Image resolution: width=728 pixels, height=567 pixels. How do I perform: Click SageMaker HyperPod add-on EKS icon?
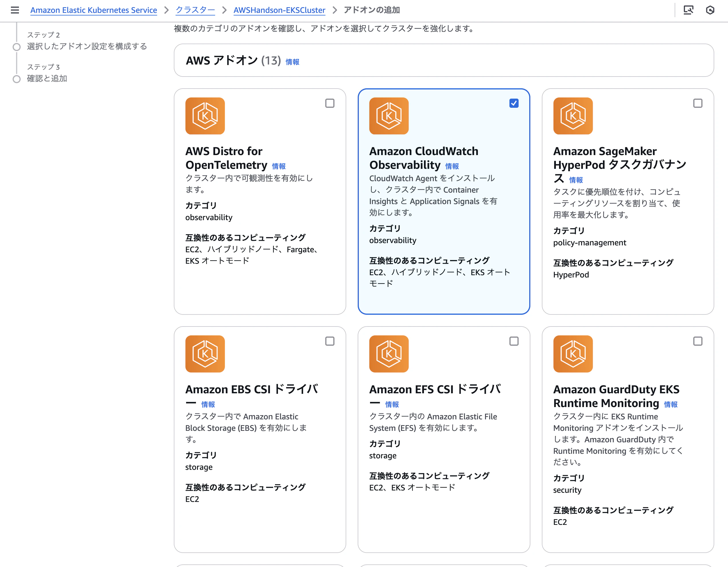(573, 116)
